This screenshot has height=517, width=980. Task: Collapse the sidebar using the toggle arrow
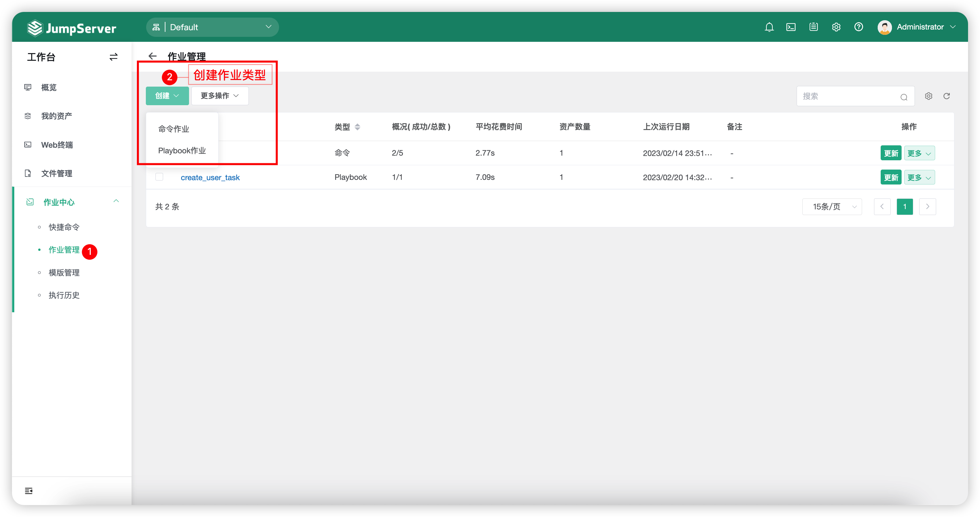(113, 57)
